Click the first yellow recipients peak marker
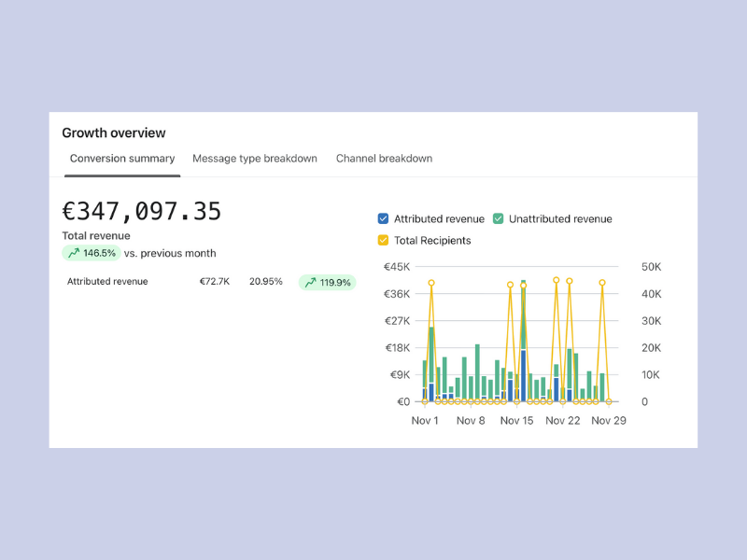 (x=431, y=283)
